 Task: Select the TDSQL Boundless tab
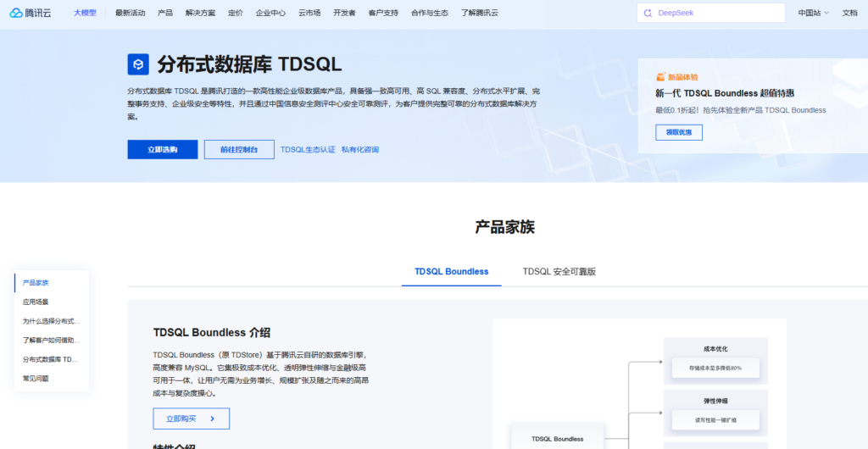coord(452,271)
